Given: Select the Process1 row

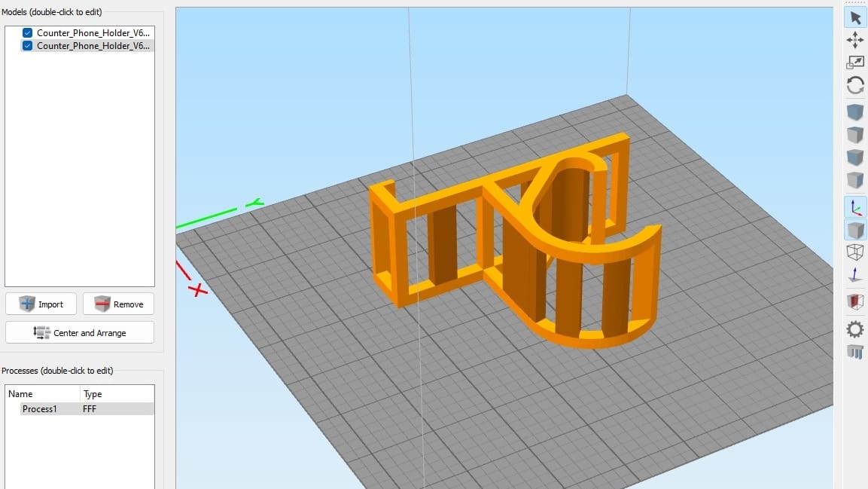Looking at the screenshot, I should (87, 408).
